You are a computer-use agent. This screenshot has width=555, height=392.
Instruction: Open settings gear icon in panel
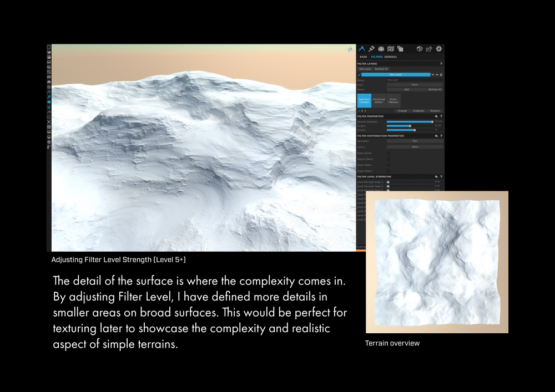tap(438, 49)
